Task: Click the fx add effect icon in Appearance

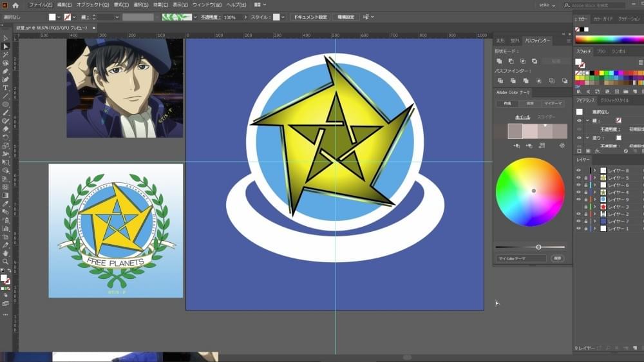Action: (x=597, y=151)
